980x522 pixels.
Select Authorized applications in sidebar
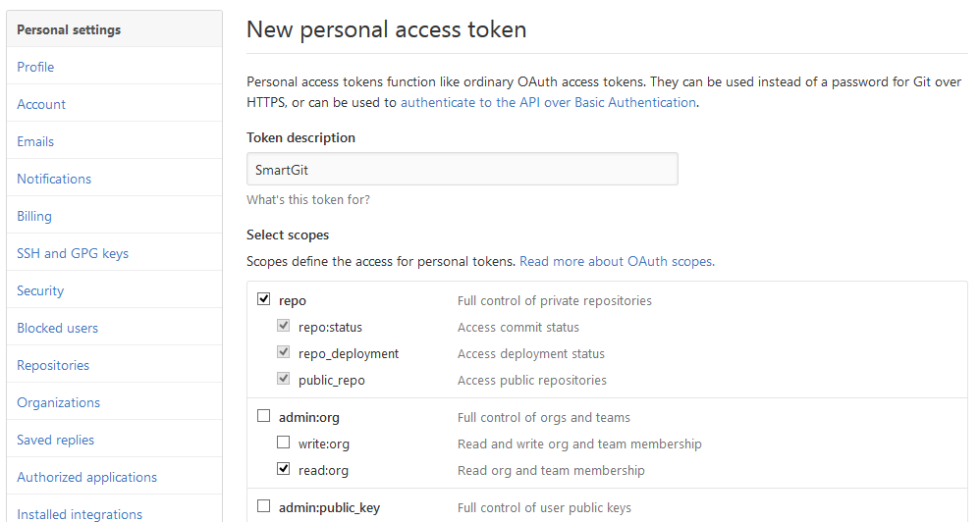(x=86, y=477)
